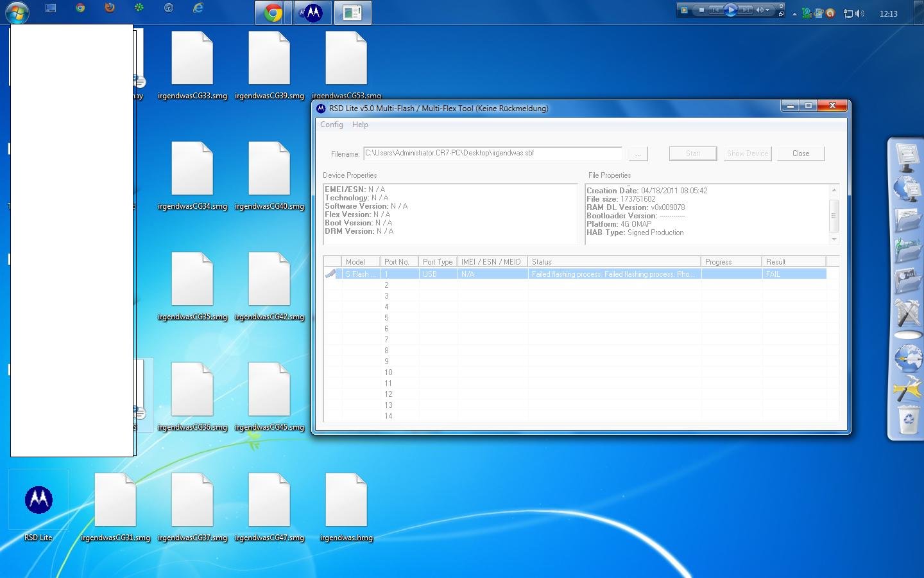The image size is (924, 578).
Task: Launch Chrome from the quick launch bar
Action: coord(80,8)
